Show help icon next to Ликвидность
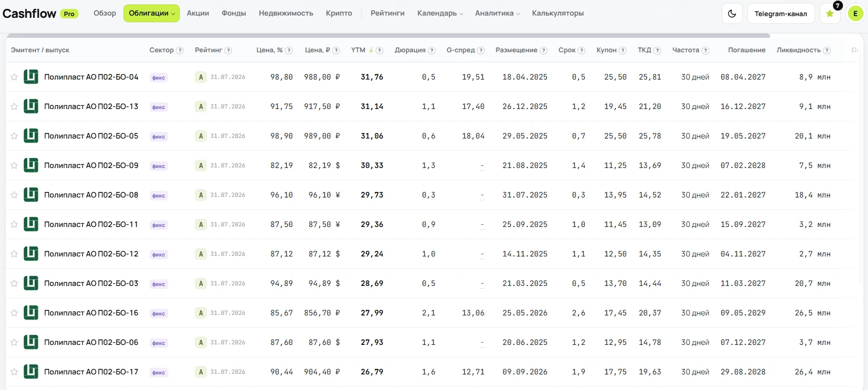This screenshot has width=868, height=390. point(827,51)
